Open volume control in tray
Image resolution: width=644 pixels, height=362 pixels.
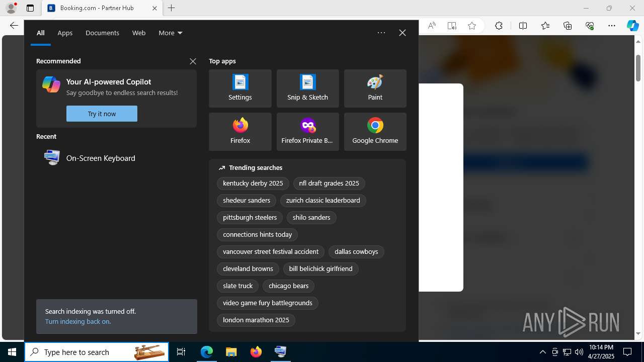click(579, 352)
